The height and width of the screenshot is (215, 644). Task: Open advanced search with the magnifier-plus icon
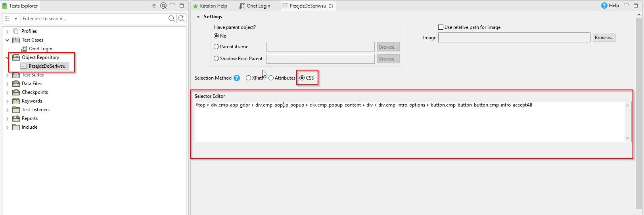[181, 19]
